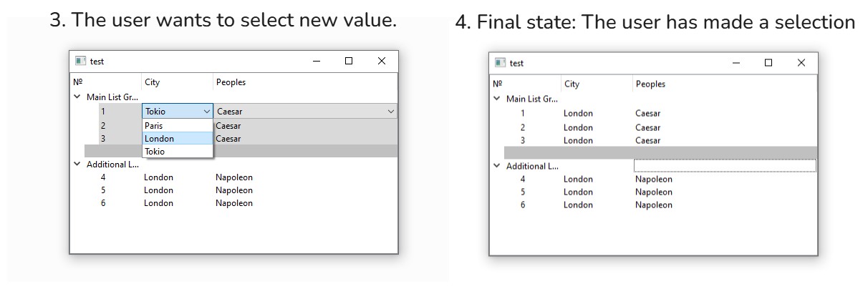868x294 pixels.
Task: Open the Caesar peoples combo box arrow
Action: coord(390,112)
